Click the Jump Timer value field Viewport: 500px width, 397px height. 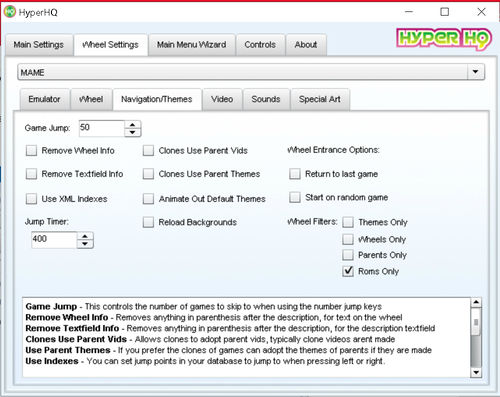tap(54, 240)
